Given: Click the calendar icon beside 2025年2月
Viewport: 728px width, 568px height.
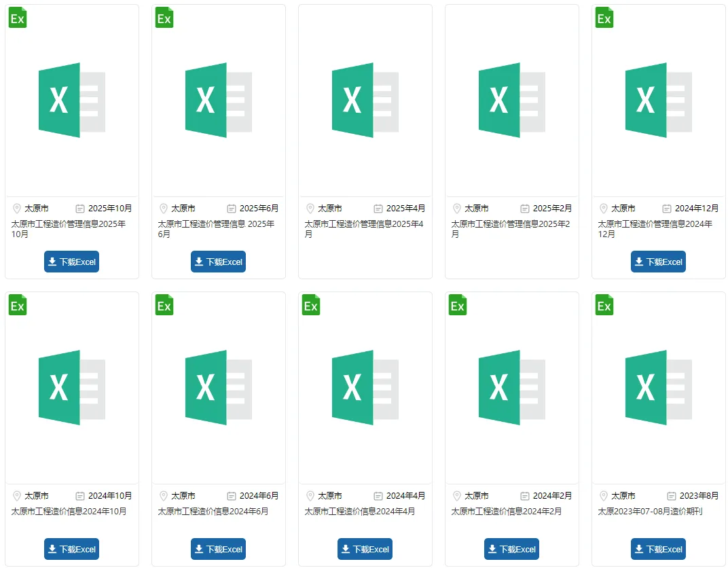Looking at the screenshot, I should [525, 209].
